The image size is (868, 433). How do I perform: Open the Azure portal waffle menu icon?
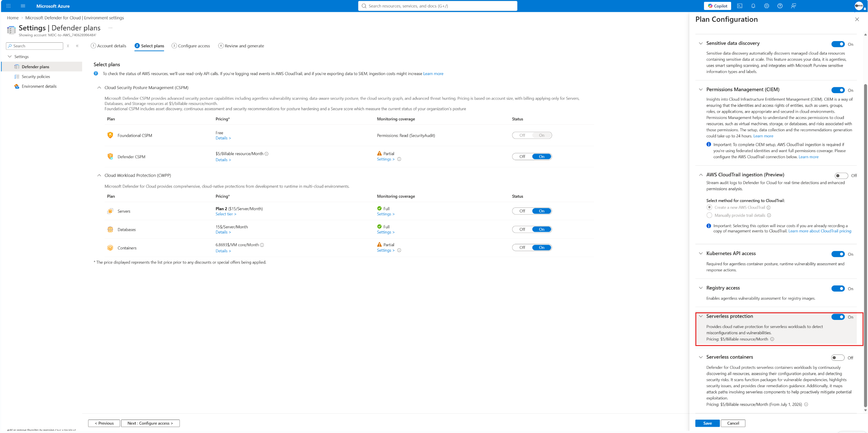(x=8, y=6)
